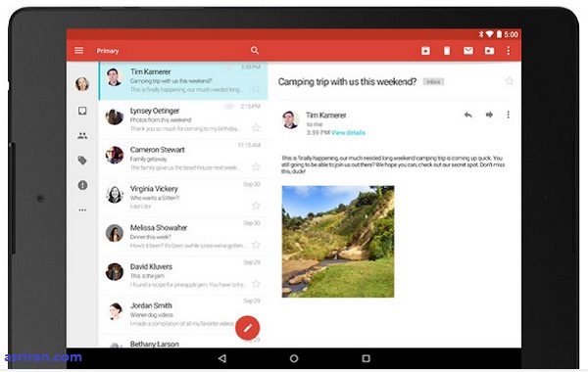This screenshot has width=588, height=372.
Task: Move email using the folder icon
Action: click(489, 51)
